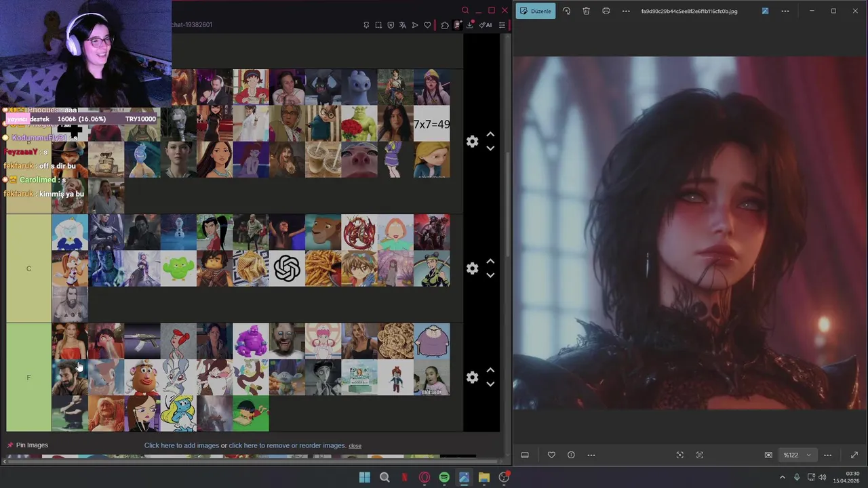Click the C tier label cell

[28, 268]
